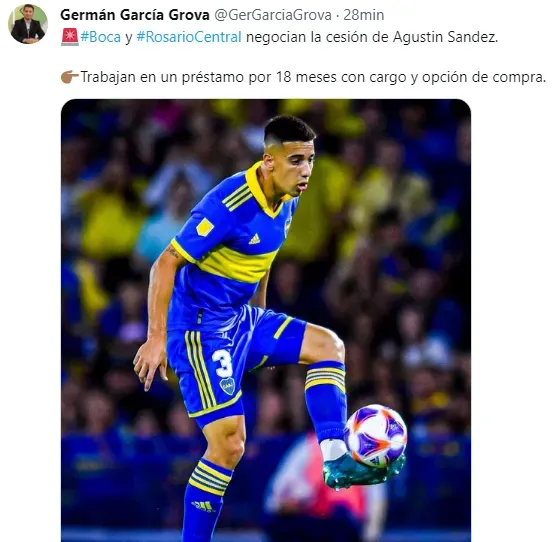
Task: Click the yellow chest stripe on the jersey
Action: click(238, 263)
